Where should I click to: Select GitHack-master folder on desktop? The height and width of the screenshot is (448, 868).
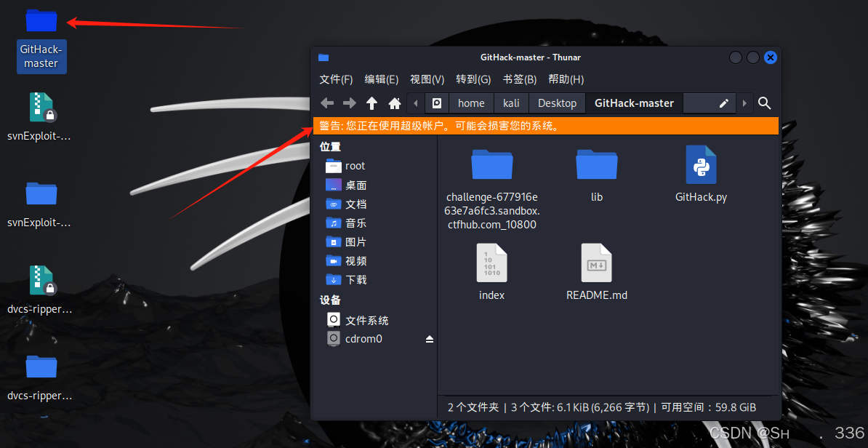click(41, 40)
